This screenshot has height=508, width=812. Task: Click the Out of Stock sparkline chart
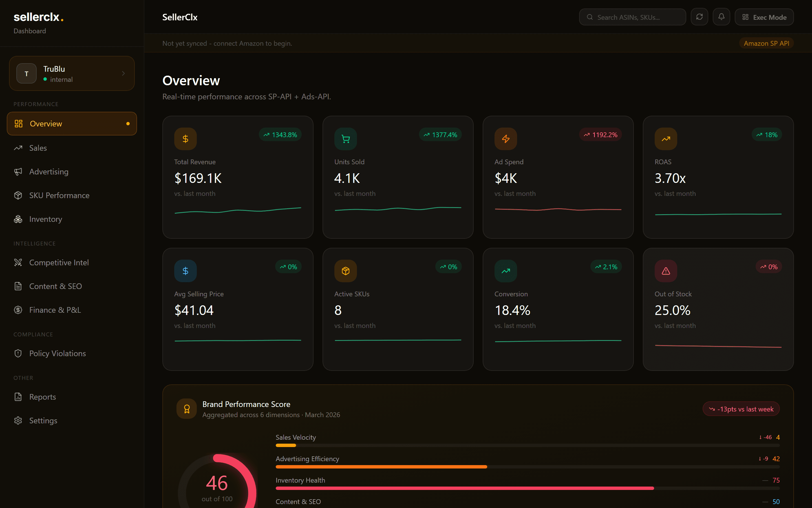718,346
